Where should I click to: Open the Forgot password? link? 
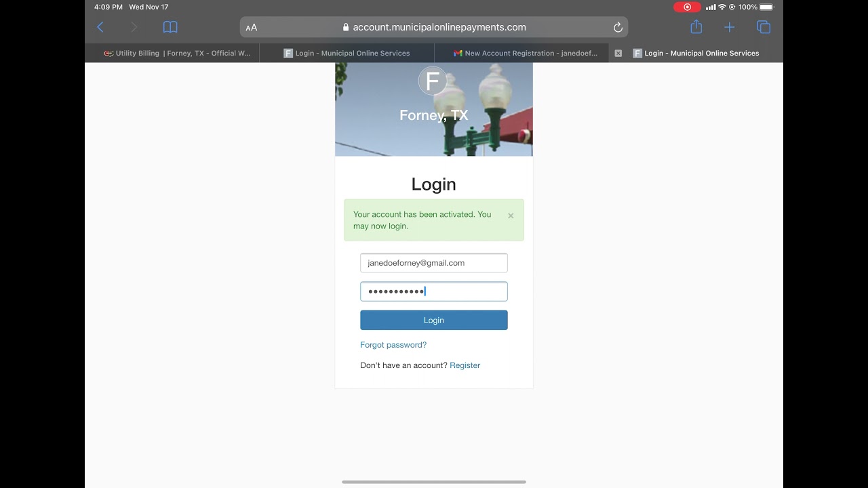point(393,345)
